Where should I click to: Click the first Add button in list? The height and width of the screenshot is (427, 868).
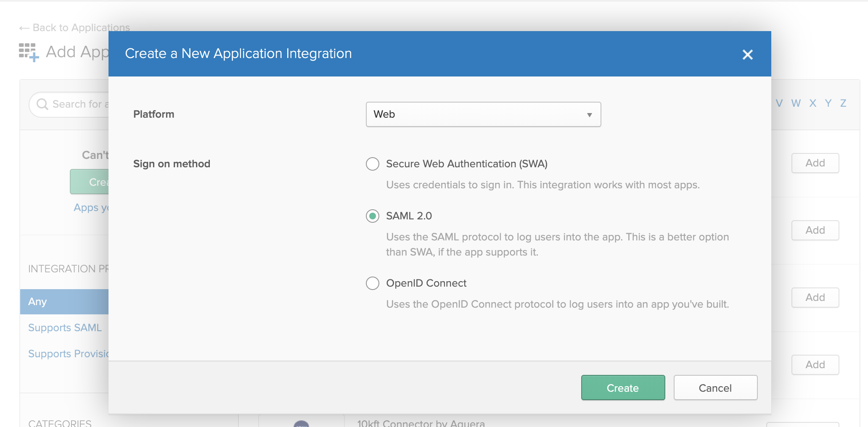point(815,163)
